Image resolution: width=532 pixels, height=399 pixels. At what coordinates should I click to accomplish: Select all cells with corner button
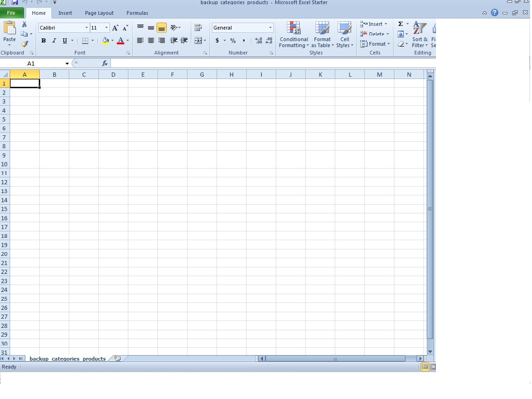pos(5,75)
